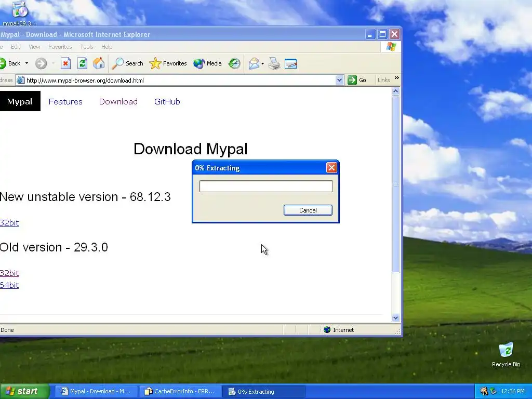This screenshot has height=399, width=532.
Task: Open the Recycle Bin desktop icon
Action: coord(506,354)
